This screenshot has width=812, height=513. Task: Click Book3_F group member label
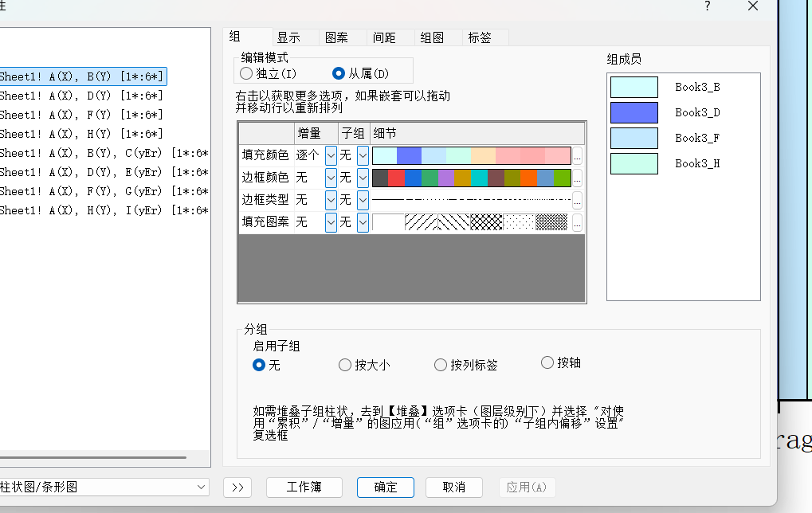[x=697, y=139]
